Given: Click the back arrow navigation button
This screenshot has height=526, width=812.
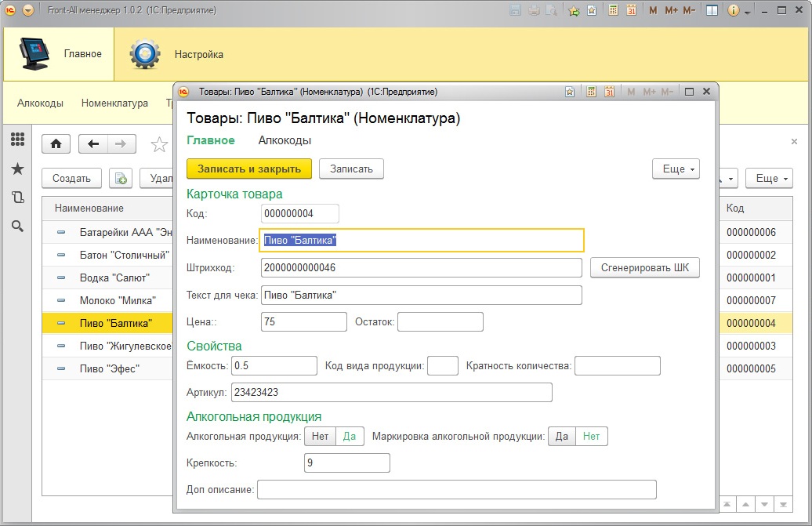Looking at the screenshot, I should (x=93, y=144).
